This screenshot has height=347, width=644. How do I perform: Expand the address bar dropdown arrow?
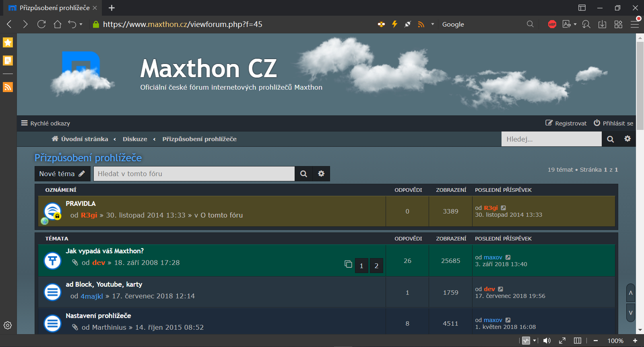click(433, 24)
